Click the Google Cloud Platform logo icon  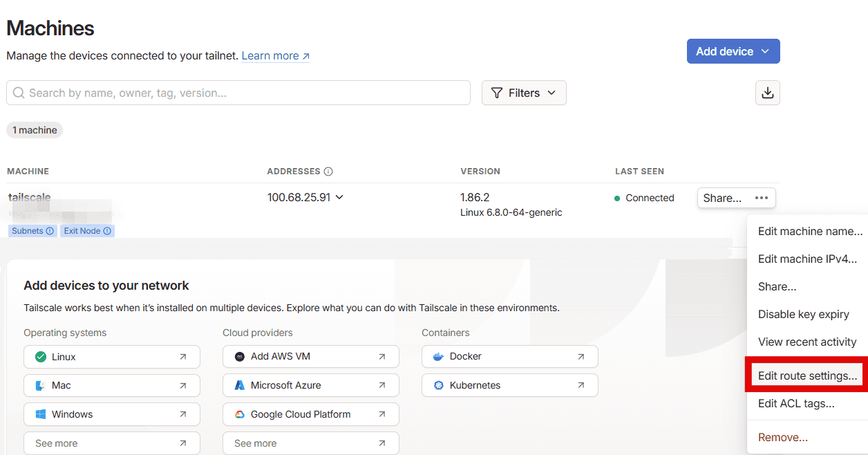(240, 414)
